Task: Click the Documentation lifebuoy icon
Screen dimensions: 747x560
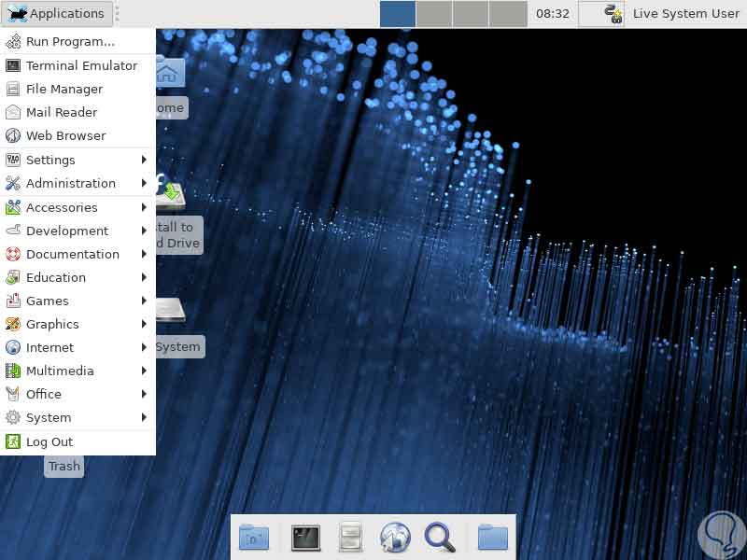Action: click(x=13, y=254)
